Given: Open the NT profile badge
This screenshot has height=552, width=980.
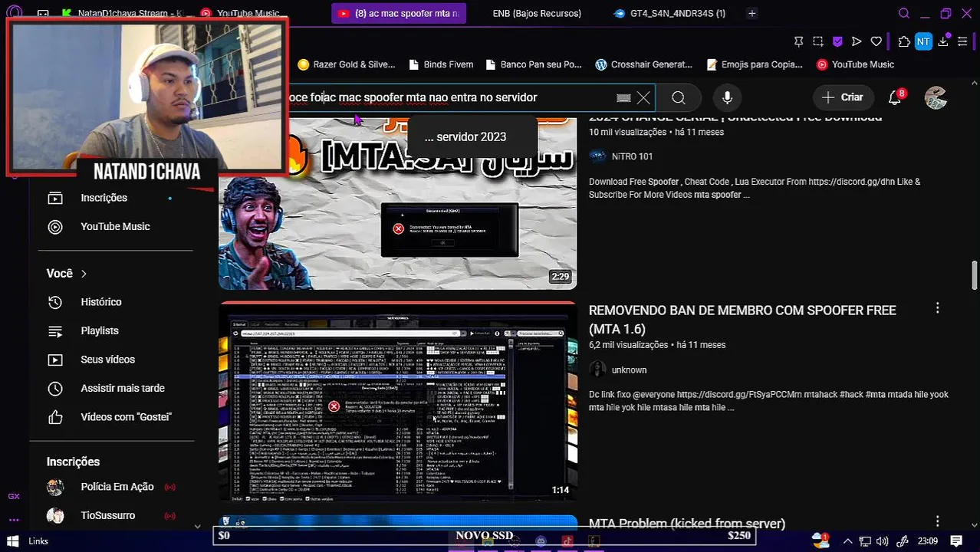Looking at the screenshot, I should pyautogui.click(x=923, y=41).
